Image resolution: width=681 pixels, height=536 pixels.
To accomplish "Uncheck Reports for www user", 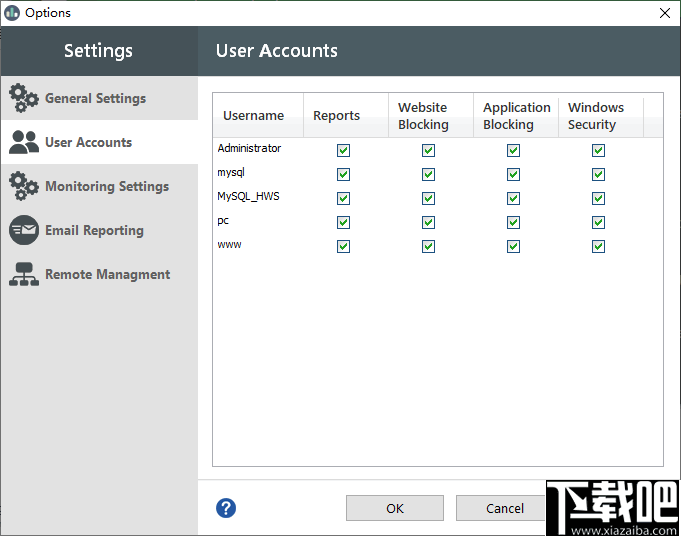I will (x=343, y=247).
